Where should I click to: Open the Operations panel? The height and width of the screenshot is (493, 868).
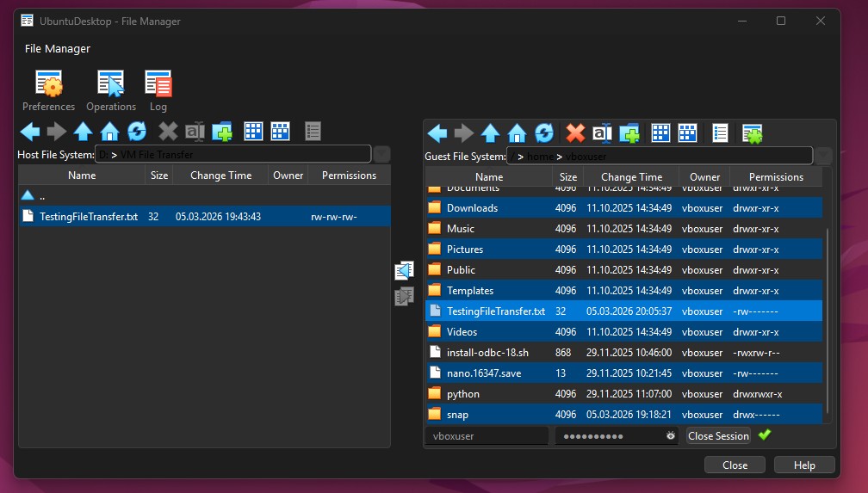111,90
